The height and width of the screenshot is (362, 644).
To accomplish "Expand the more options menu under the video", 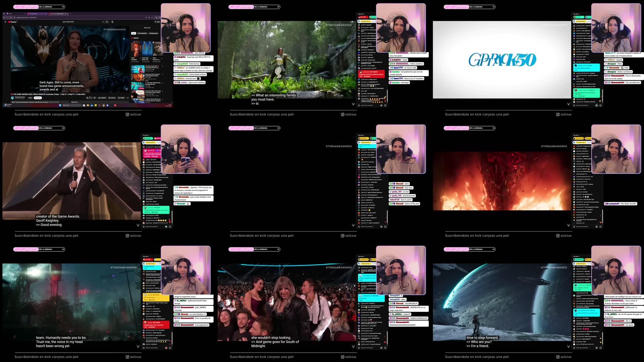I will [x=128, y=98].
